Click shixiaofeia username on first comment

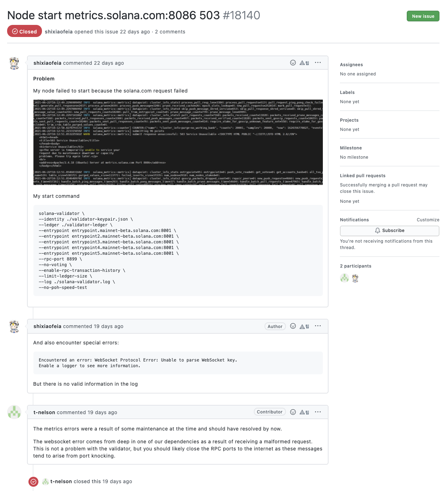click(47, 63)
